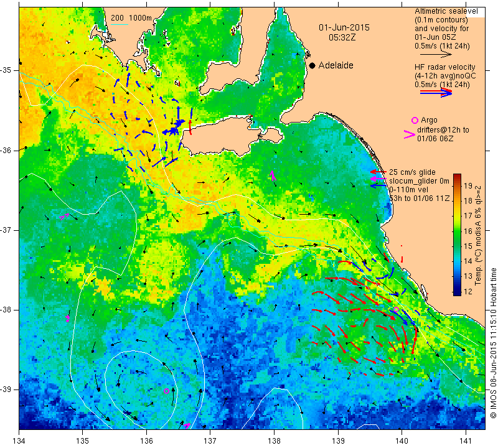Click the longitude axis label '137'
498x448 pixels.
210,441
